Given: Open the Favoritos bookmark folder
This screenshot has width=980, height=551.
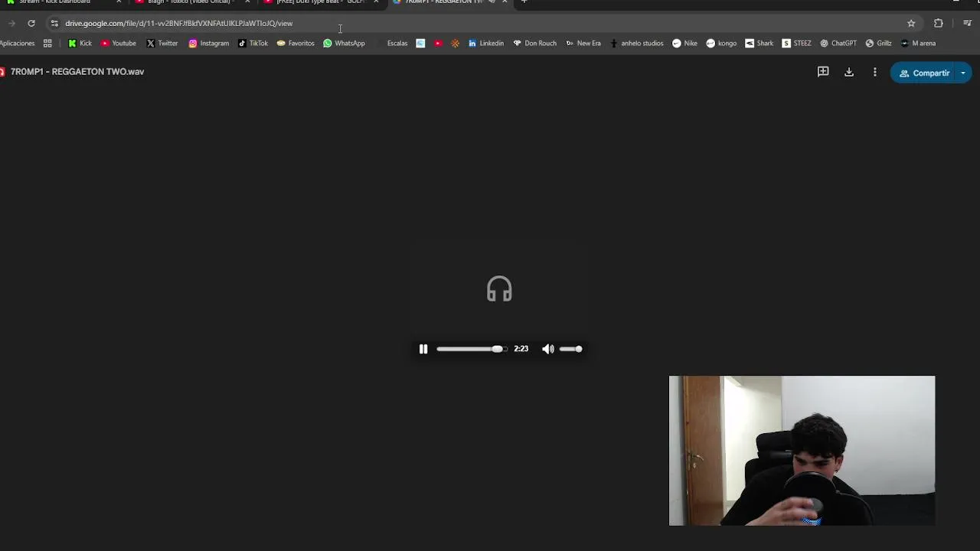Looking at the screenshot, I should [x=296, y=43].
